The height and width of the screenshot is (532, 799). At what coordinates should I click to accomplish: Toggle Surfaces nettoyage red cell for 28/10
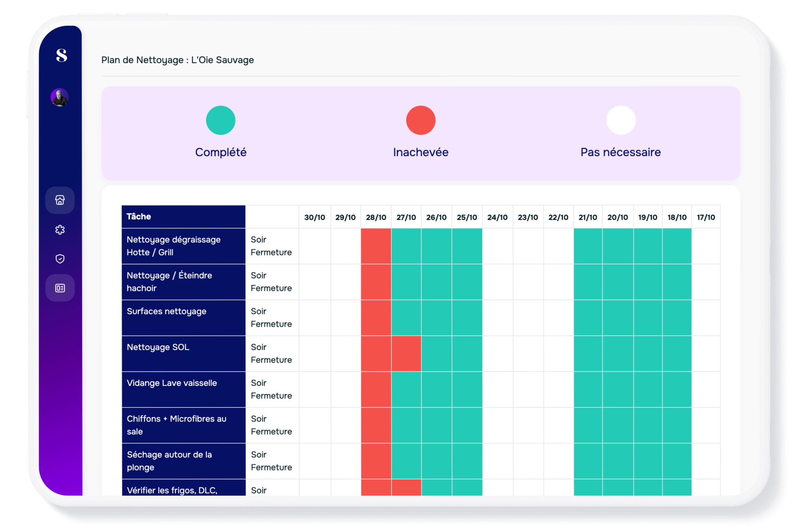[376, 318]
